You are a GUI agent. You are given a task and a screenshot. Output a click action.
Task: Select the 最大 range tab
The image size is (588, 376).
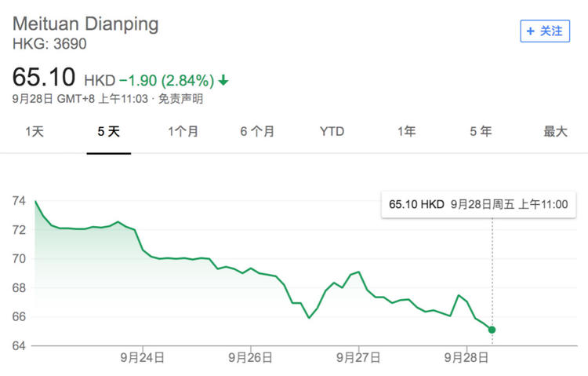[x=555, y=131]
